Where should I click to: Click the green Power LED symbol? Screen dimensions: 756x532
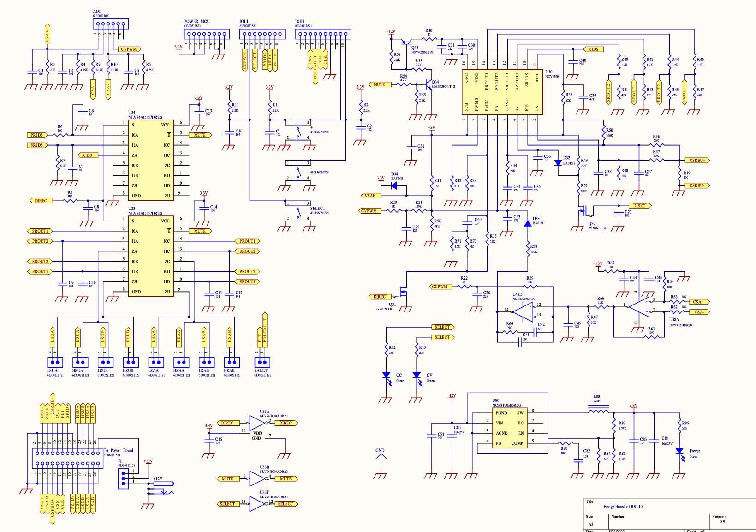tap(679, 453)
